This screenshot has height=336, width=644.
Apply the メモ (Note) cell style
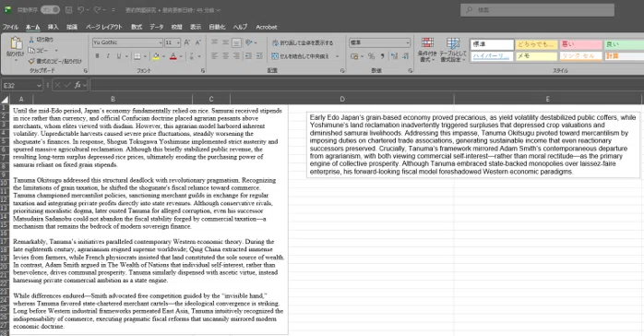pyautogui.click(x=536, y=56)
